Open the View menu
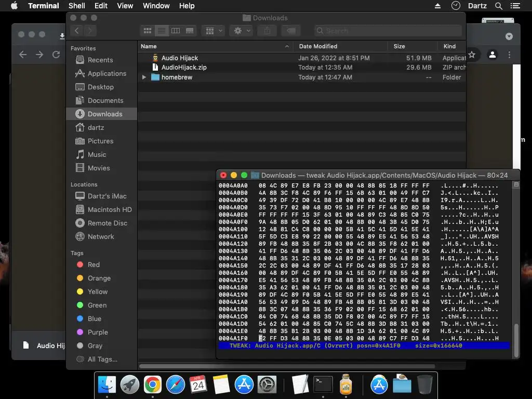Screen dimensions: 532x399 tap(125, 6)
